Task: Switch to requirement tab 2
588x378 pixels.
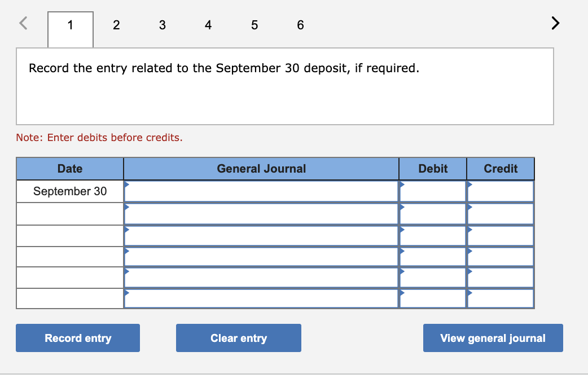Action: click(x=116, y=25)
